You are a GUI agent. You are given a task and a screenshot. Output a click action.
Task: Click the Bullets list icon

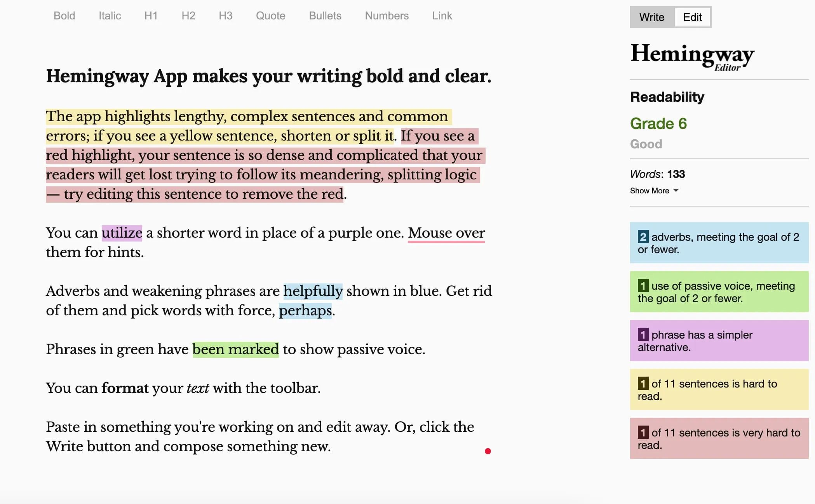325,16
